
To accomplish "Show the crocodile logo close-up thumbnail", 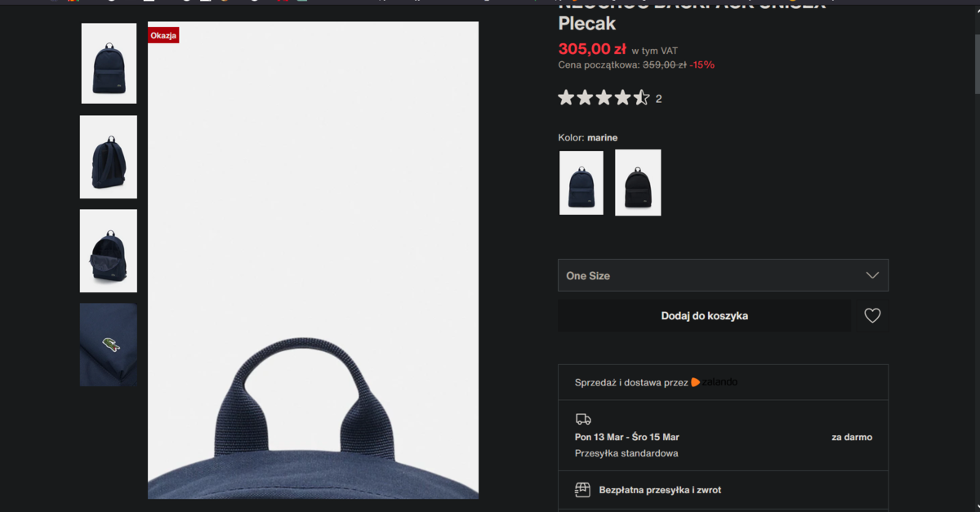I will (x=109, y=345).
